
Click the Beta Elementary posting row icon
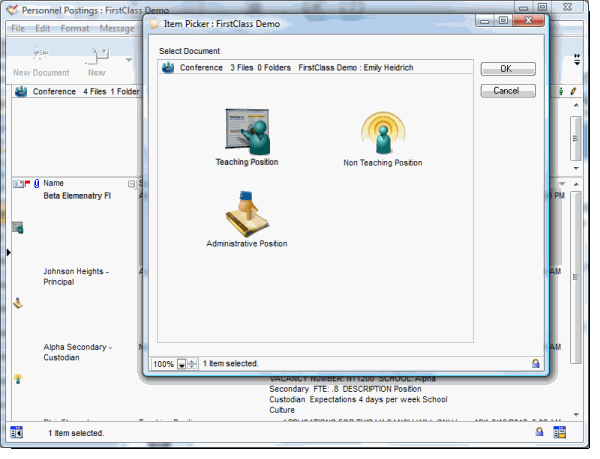[17, 228]
